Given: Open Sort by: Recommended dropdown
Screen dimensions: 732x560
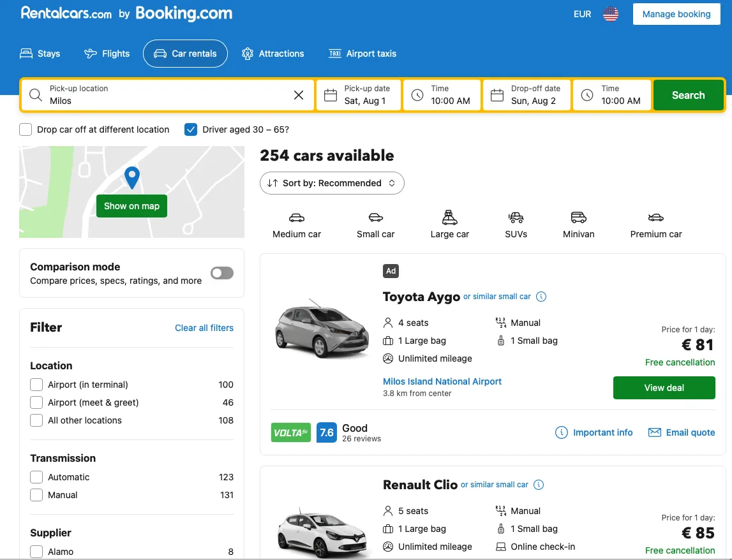Looking at the screenshot, I should click(x=332, y=183).
